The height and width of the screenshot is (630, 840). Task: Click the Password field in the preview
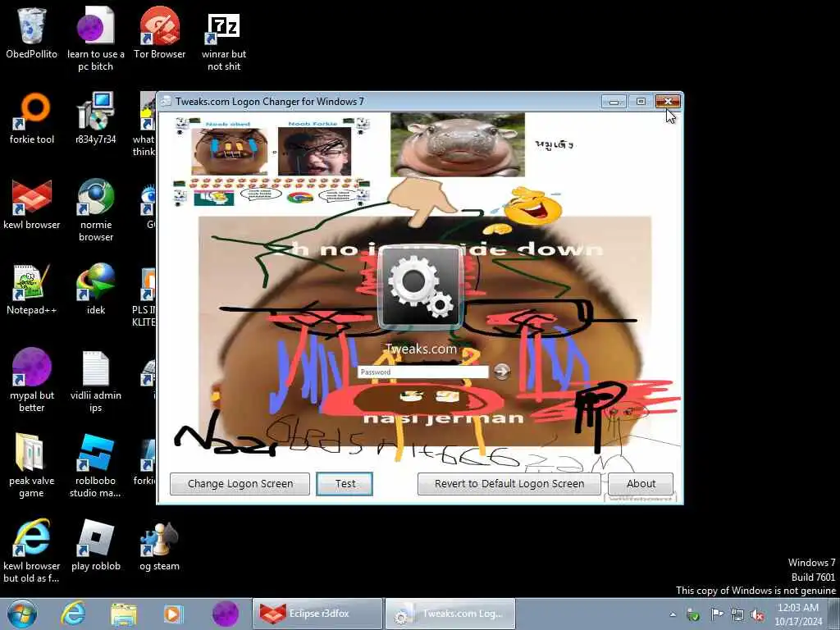(422, 372)
